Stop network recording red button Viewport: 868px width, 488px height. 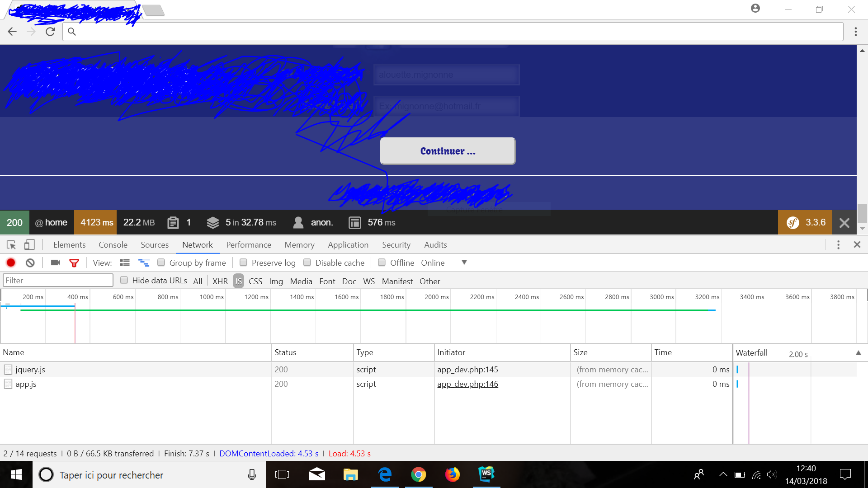pos(11,263)
